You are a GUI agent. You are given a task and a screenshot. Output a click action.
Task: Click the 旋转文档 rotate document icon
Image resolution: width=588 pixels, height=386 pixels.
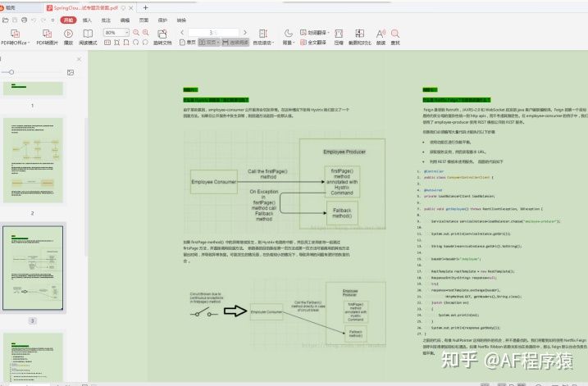point(162,34)
